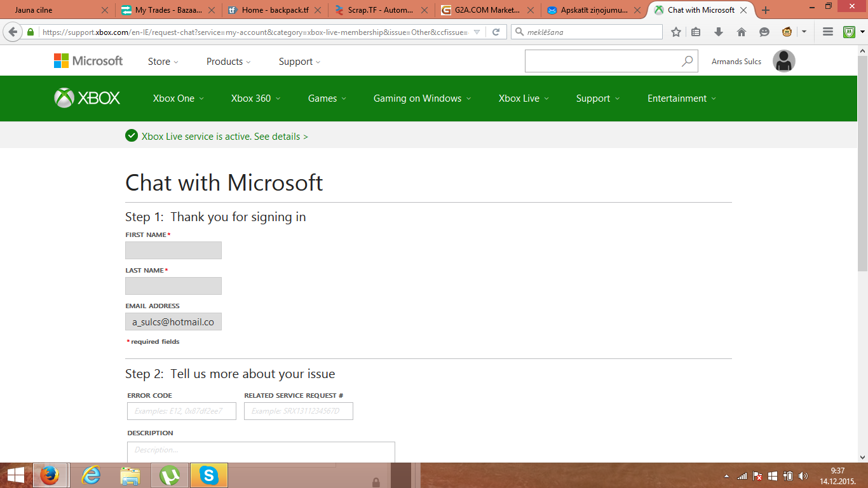Click the Related Service Request field
The image size is (868, 488).
coord(299,411)
